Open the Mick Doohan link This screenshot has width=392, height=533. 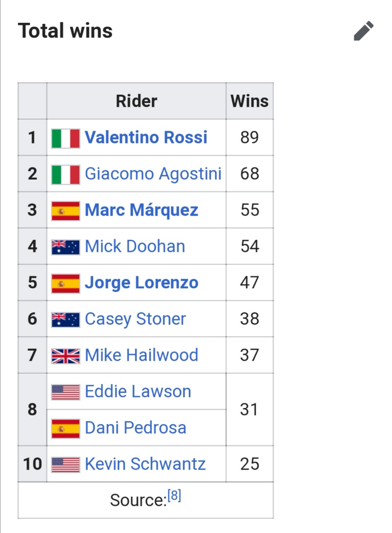pos(135,246)
